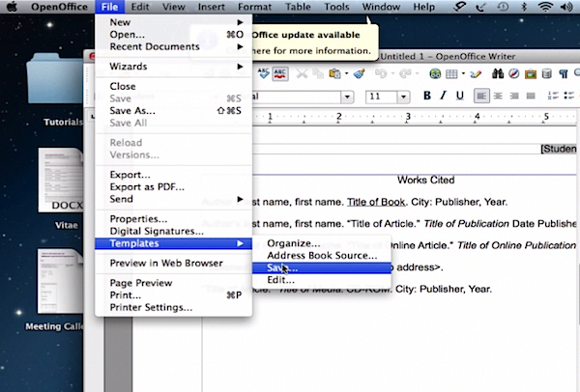Select Align Right button
The image size is (580, 392).
(514, 96)
